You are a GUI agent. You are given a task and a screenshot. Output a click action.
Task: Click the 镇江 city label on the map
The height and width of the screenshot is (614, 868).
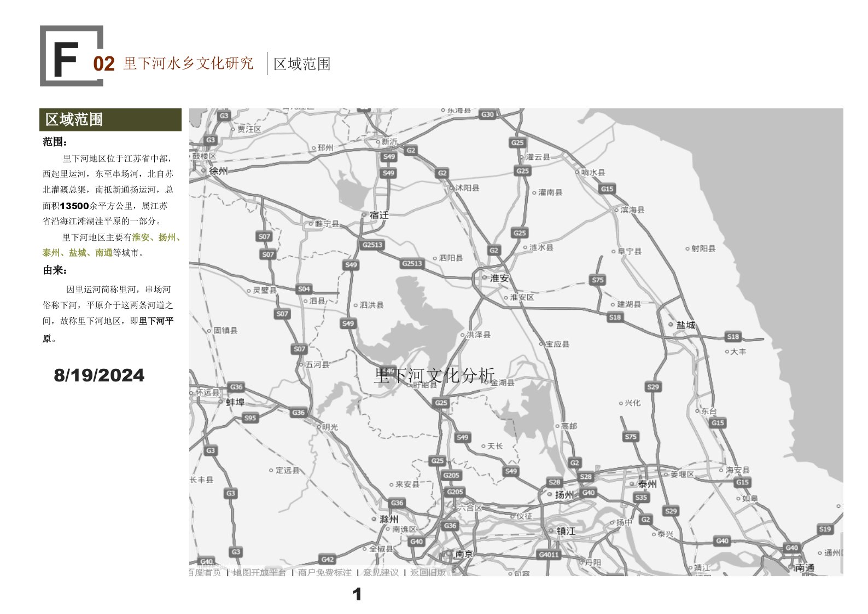pos(566,531)
